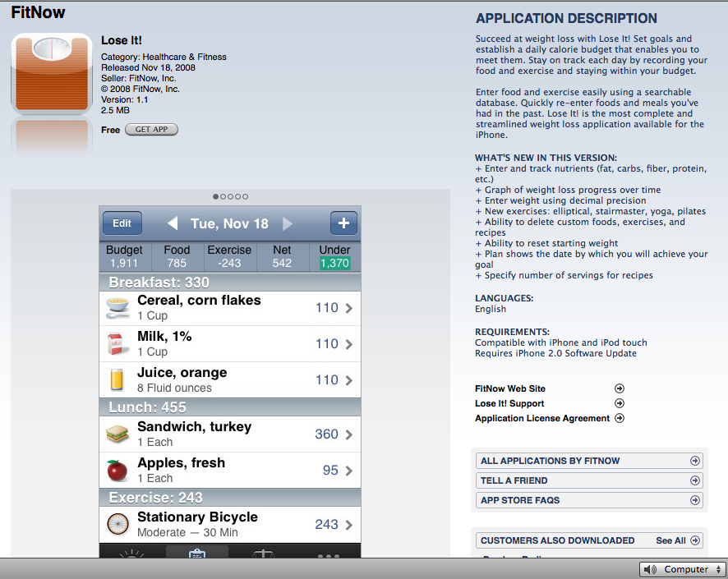
Task: Expand the Milk, 1% row chevron
Action: pyautogui.click(x=348, y=344)
